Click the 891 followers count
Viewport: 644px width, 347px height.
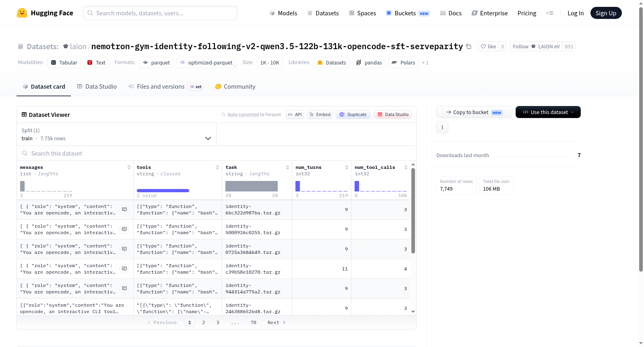pos(569,46)
